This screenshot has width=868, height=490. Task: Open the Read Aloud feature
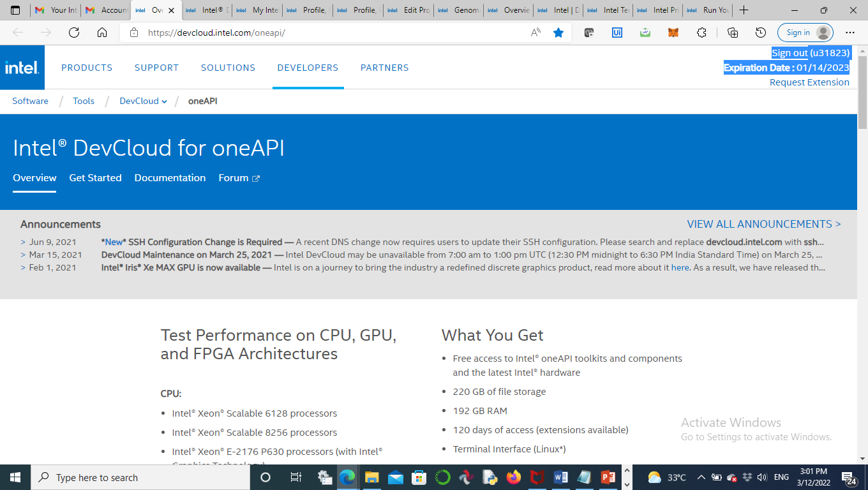(535, 32)
